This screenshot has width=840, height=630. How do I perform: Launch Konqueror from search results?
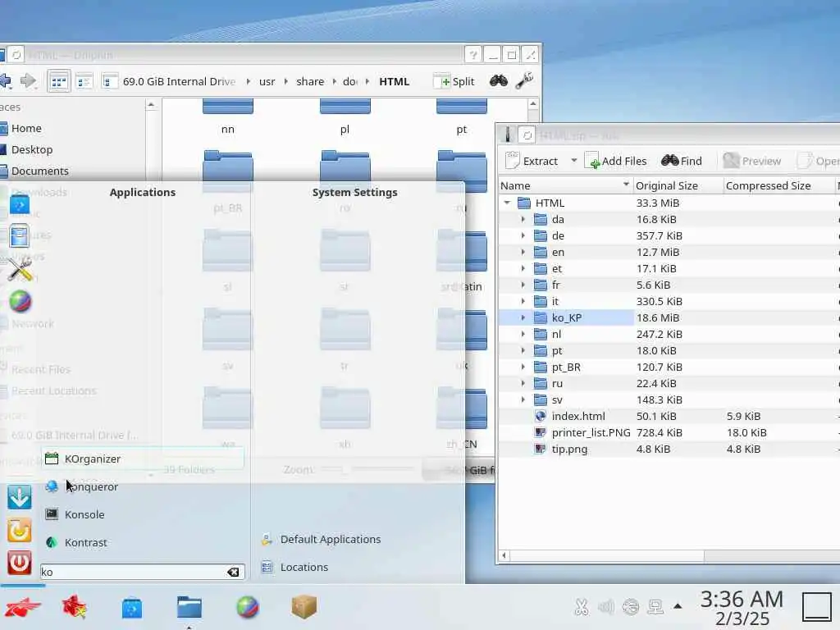click(x=143, y=486)
